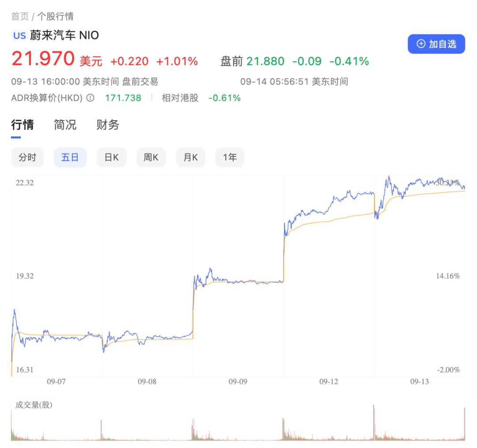Image resolution: width=477 pixels, height=448 pixels.
Task: Select the 五日 chart period
Action: click(70, 157)
